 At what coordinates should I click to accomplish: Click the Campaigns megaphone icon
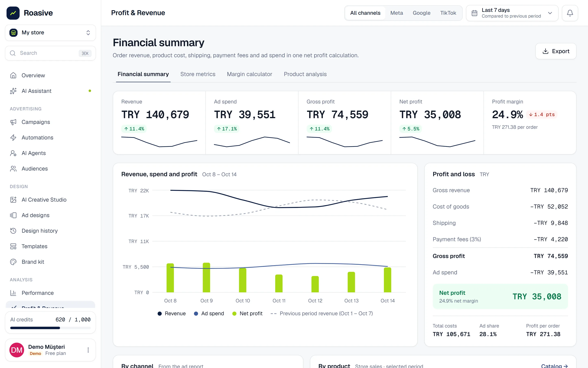[13, 122]
